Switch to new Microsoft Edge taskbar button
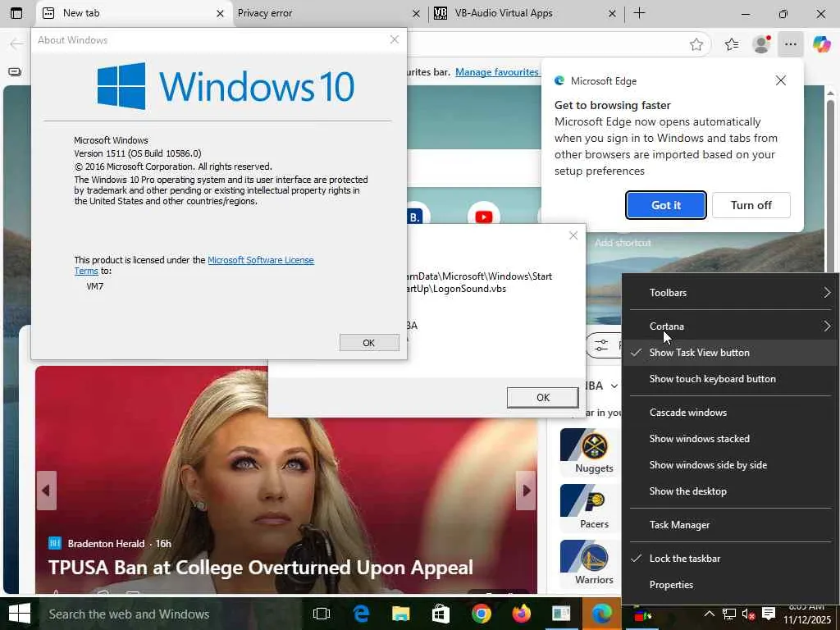 click(x=601, y=614)
